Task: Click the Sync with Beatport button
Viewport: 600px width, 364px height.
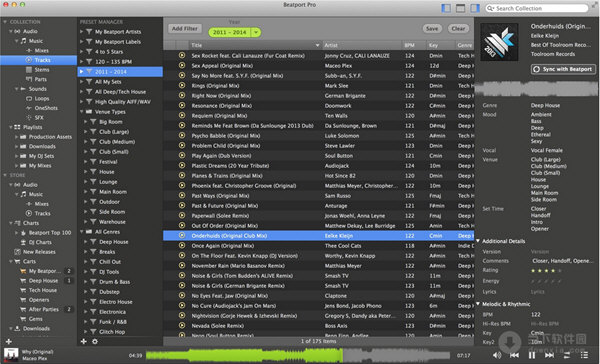Action: click(563, 69)
